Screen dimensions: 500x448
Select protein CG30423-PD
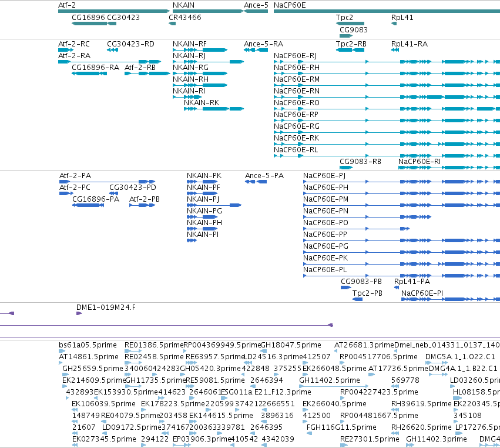[133, 188]
